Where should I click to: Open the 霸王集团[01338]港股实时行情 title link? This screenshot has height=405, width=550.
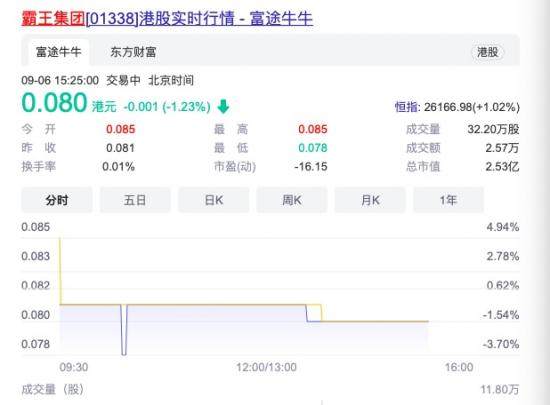click(x=167, y=18)
